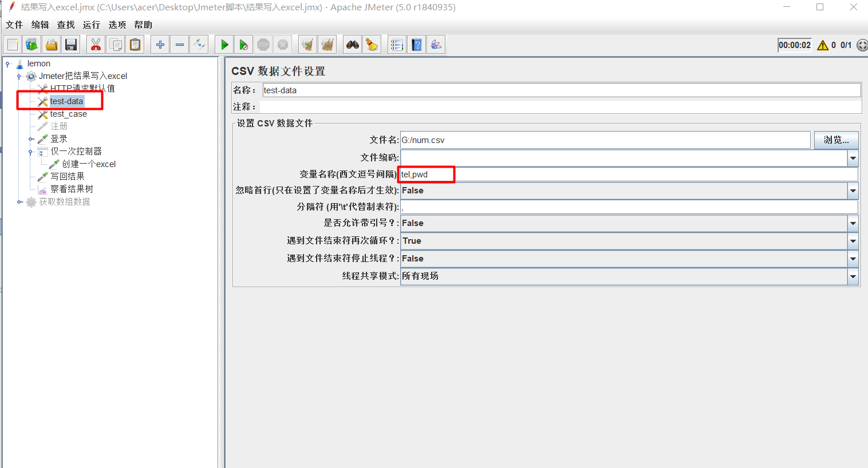Screen dimensions: 868x468
Task: Select Jmeter把结果写入excel thread group
Action: [x=83, y=76]
